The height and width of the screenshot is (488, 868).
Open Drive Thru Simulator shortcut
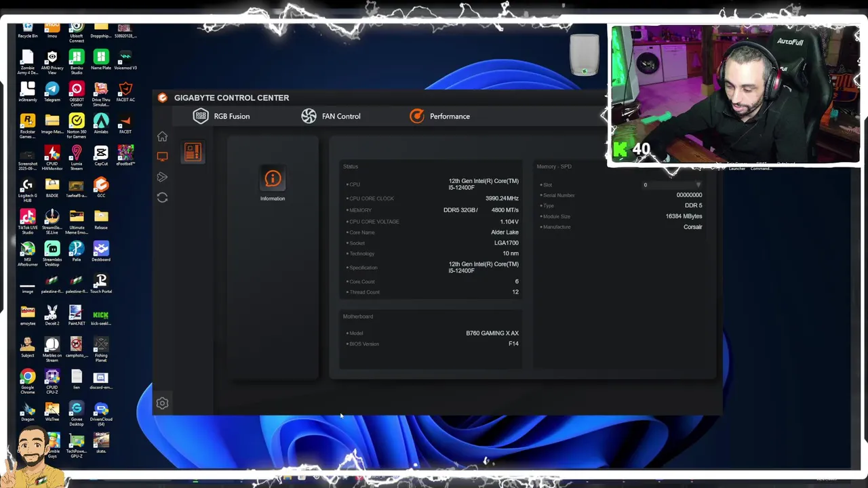click(x=101, y=94)
